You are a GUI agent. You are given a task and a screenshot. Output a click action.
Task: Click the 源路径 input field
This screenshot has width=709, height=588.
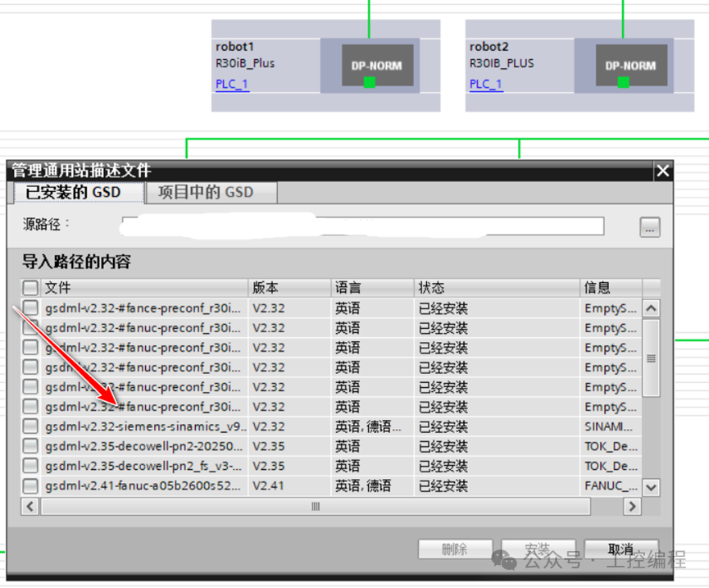[362, 226]
